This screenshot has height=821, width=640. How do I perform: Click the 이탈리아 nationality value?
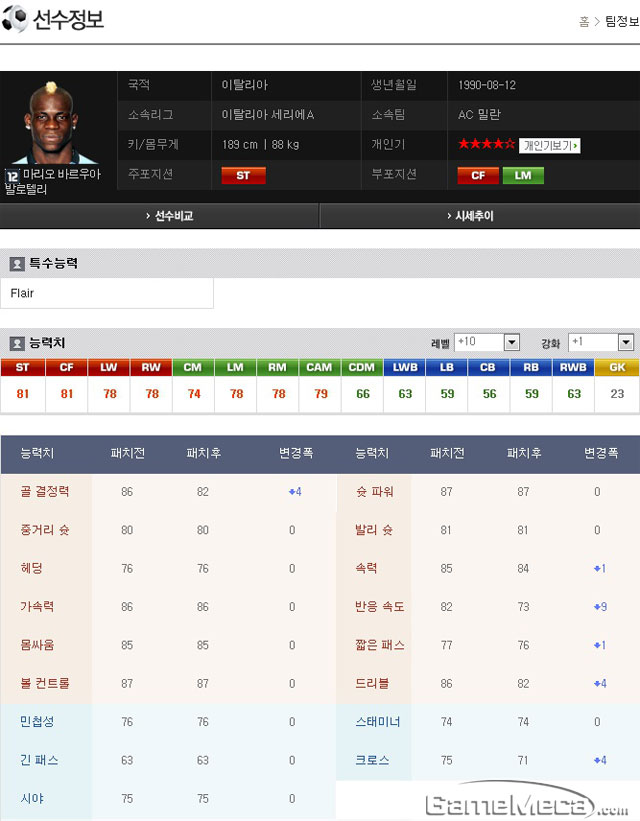tap(245, 85)
